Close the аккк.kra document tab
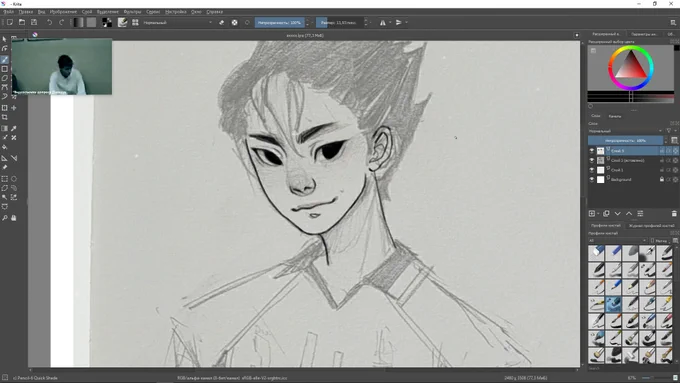 pos(577,35)
